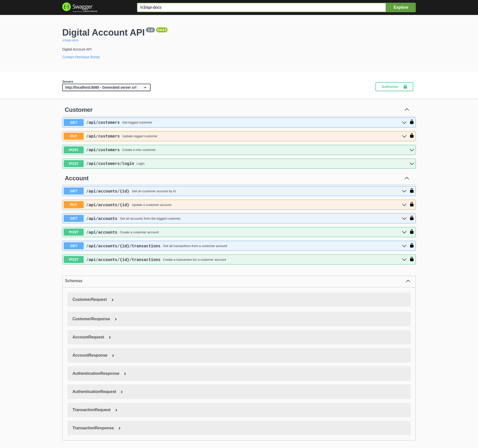The image size is (478, 448).
Task: Click GET badge for transactions endpoint
Action: 74,246
